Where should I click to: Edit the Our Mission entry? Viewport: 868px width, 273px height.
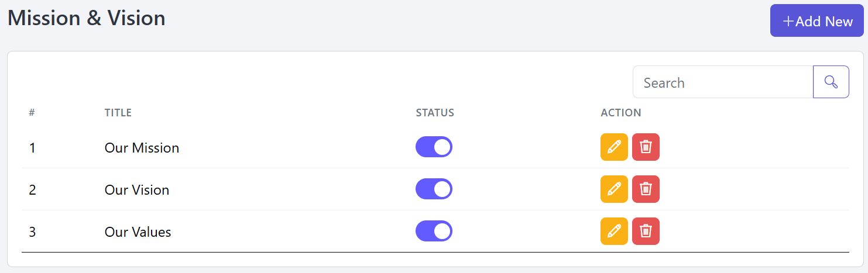pyautogui.click(x=614, y=147)
